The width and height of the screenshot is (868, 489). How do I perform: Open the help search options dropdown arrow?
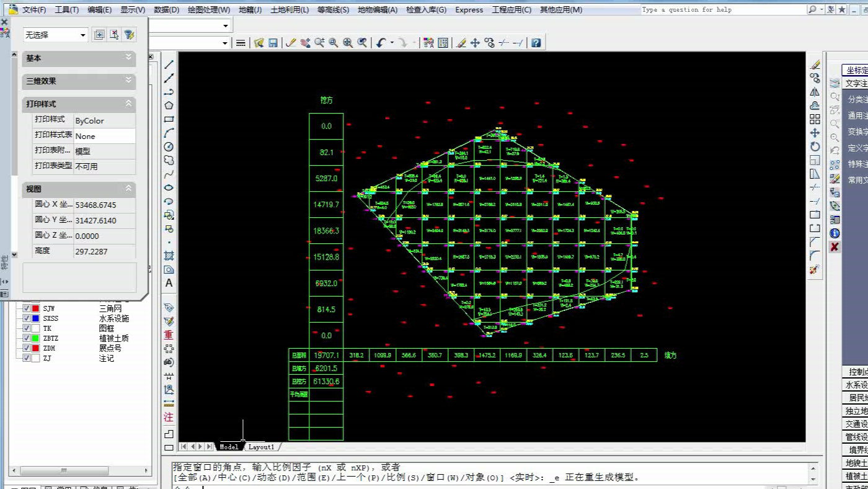pyautogui.click(x=821, y=10)
